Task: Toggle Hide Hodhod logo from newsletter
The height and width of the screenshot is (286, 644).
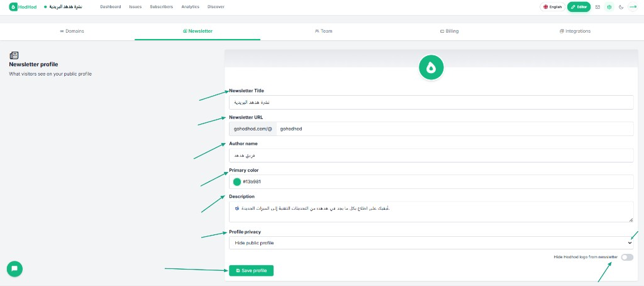Action: pos(627,257)
